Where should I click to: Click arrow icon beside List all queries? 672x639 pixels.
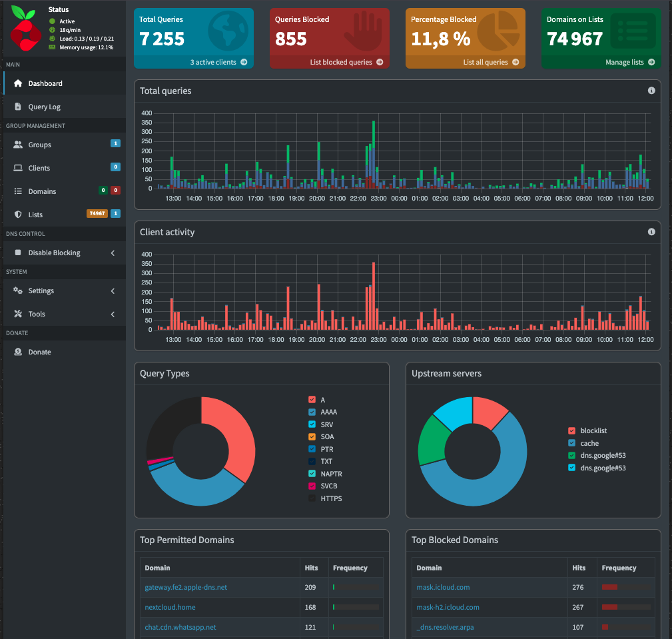click(x=515, y=62)
